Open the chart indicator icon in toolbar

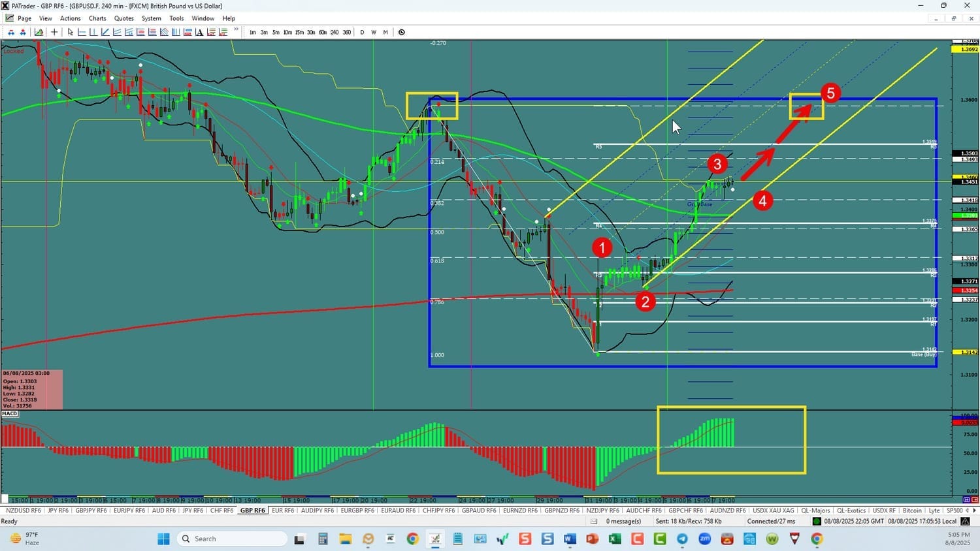(x=39, y=32)
